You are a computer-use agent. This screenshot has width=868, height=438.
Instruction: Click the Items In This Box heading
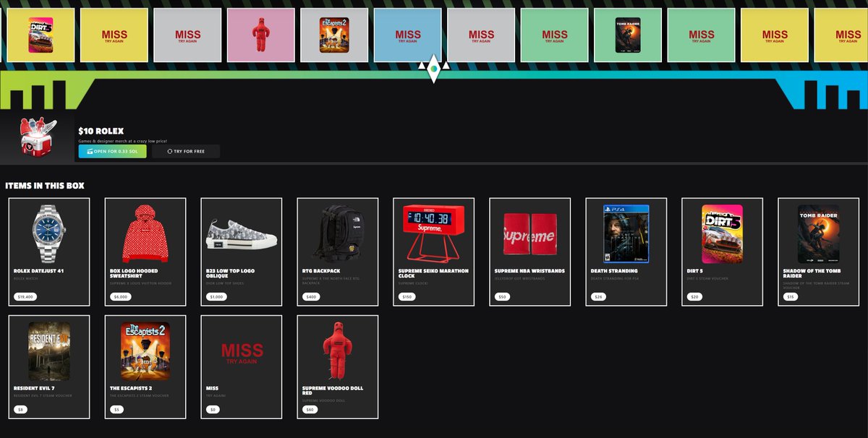tap(45, 186)
